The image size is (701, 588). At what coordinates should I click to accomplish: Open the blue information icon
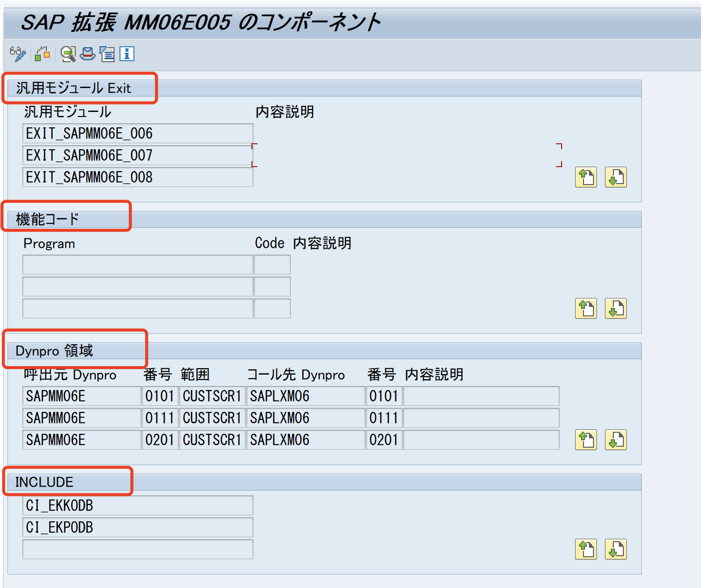click(x=127, y=54)
